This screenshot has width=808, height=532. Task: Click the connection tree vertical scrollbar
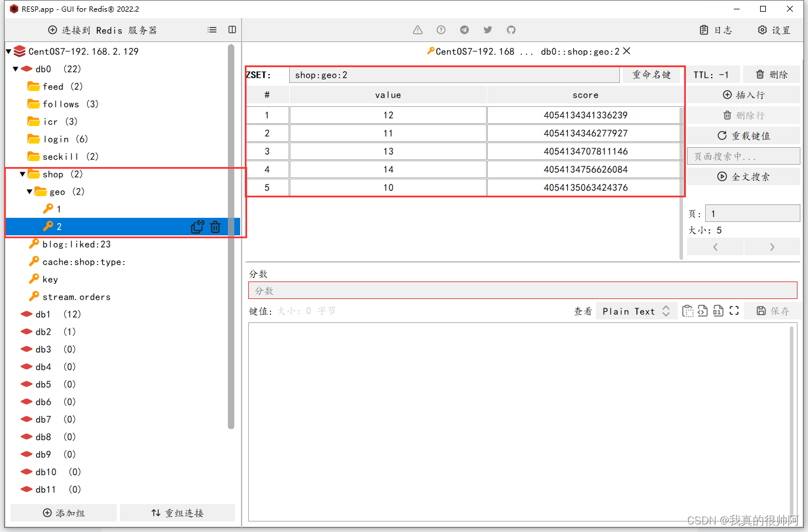point(231,237)
